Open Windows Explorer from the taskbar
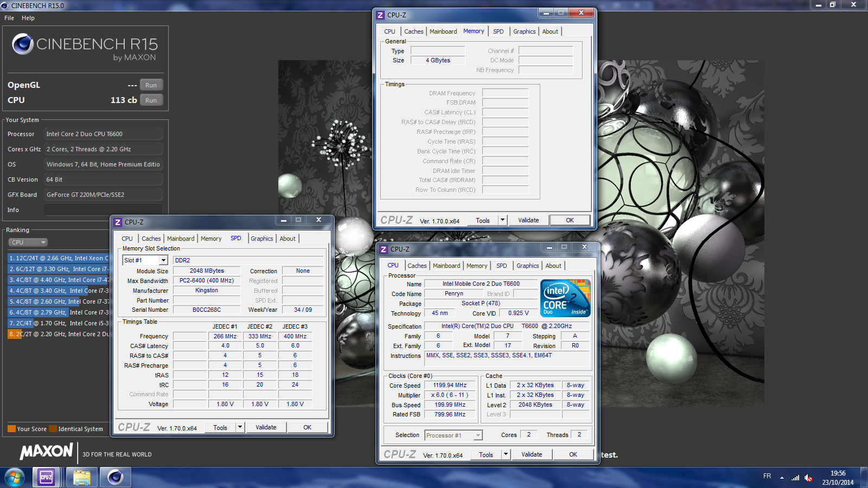Viewport: 868px width, 488px height. pyautogui.click(x=81, y=478)
